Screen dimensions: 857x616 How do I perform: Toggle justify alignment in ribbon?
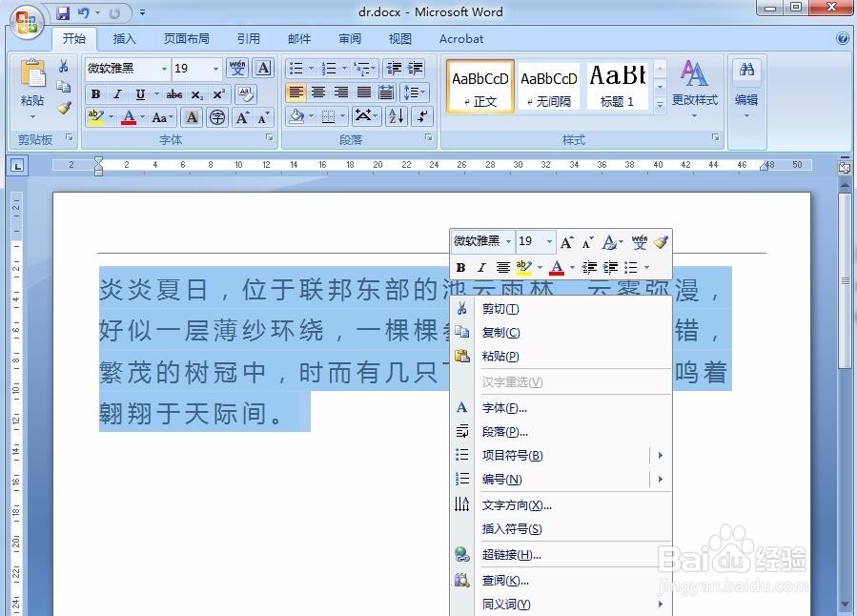pyautogui.click(x=364, y=92)
